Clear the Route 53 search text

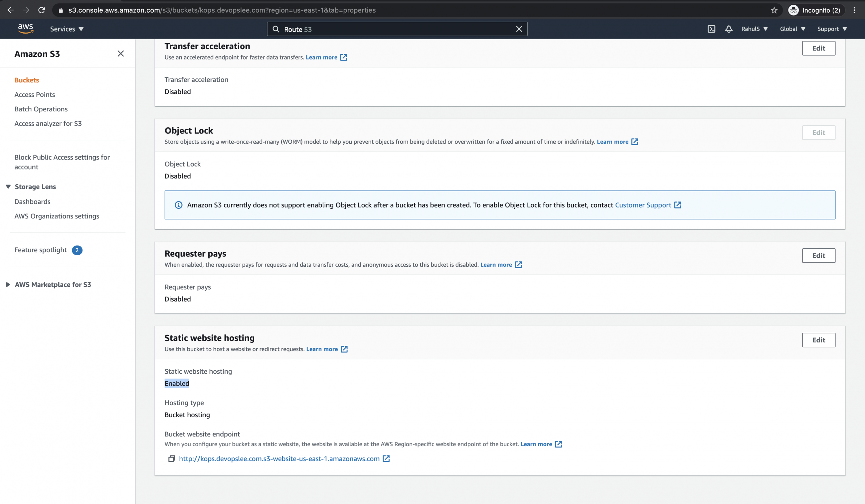pyautogui.click(x=519, y=29)
